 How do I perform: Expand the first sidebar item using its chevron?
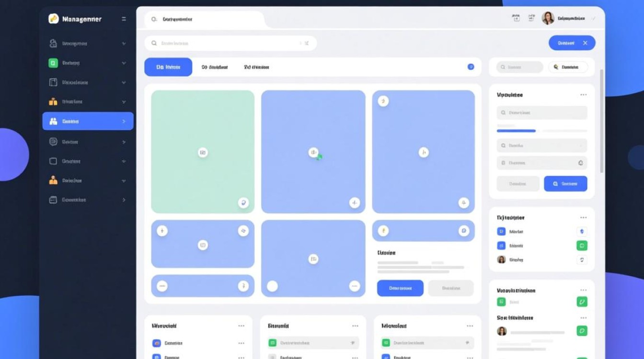(124, 44)
